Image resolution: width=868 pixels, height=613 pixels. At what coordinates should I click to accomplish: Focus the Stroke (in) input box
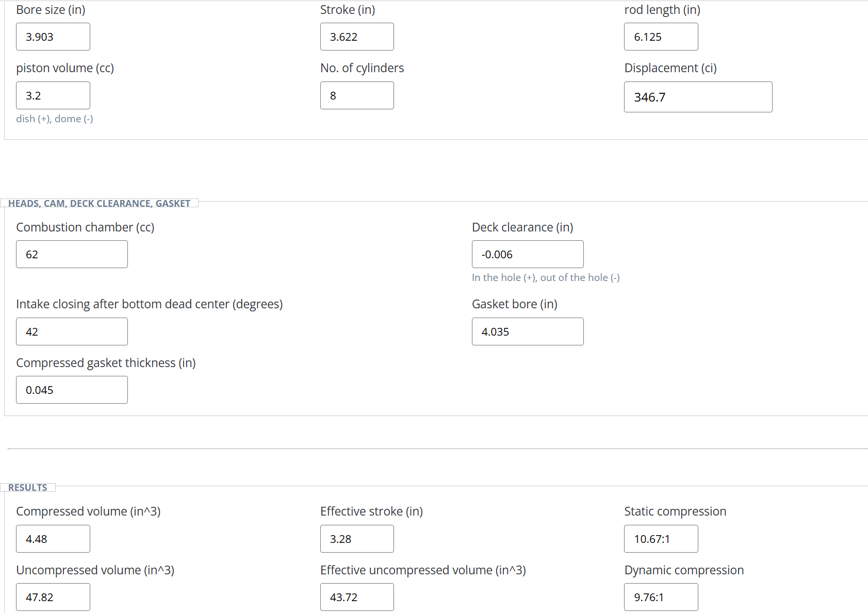[x=356, y=37]
